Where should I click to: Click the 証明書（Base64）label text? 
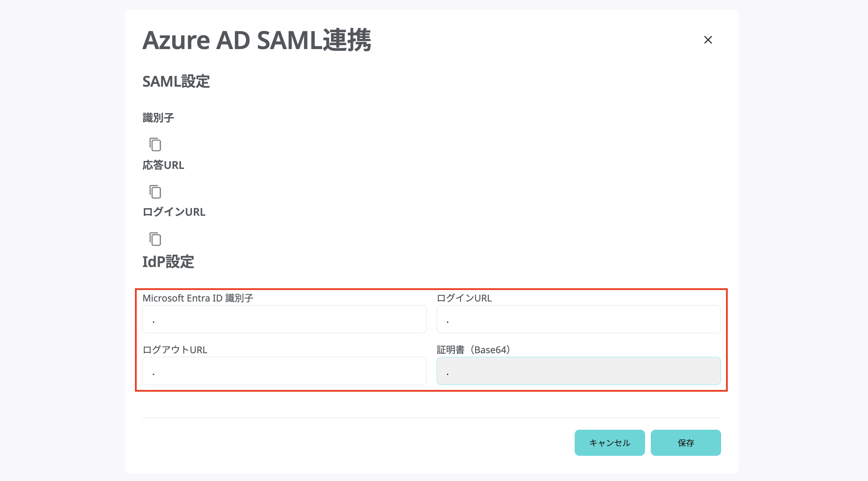coord(473,350)
